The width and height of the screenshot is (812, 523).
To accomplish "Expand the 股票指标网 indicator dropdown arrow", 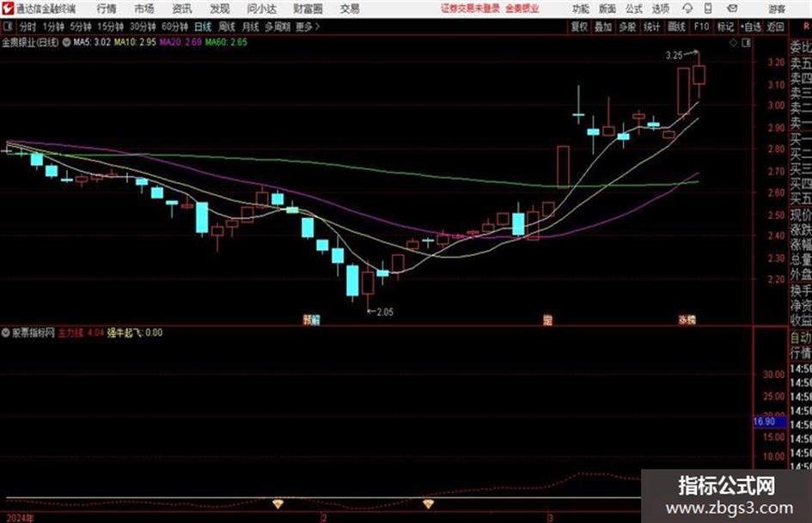I will pos(6,332).
